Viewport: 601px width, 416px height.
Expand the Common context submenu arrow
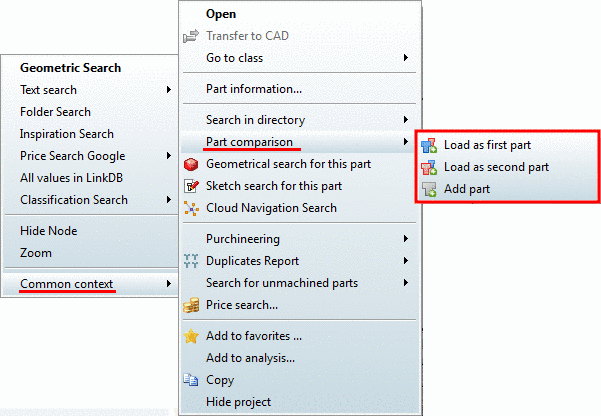point(168,284)
